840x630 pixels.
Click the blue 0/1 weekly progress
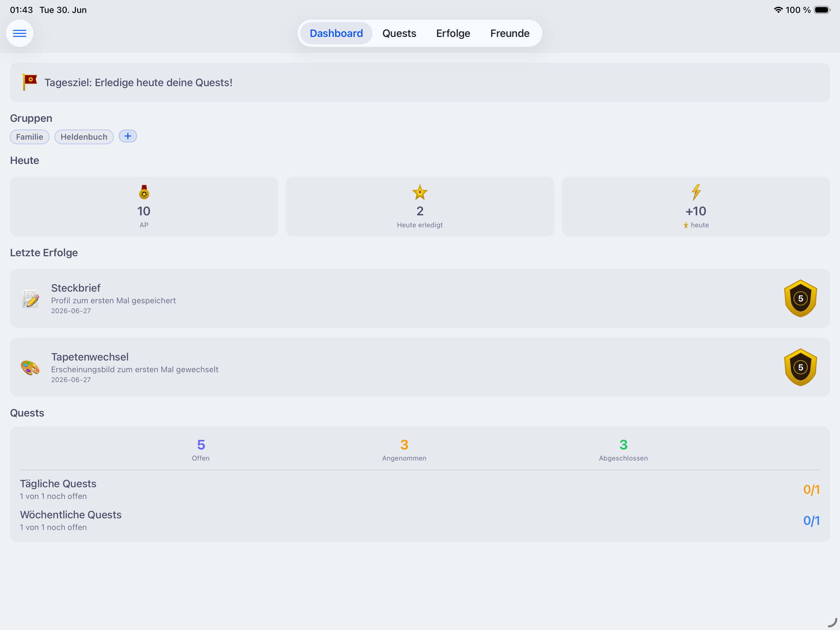point(811,520)
